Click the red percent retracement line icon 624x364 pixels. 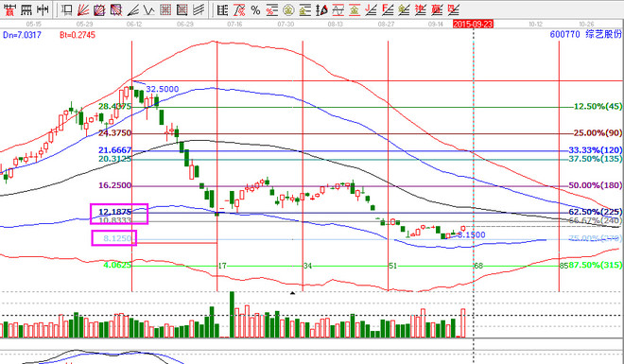[x=271, y=10]
